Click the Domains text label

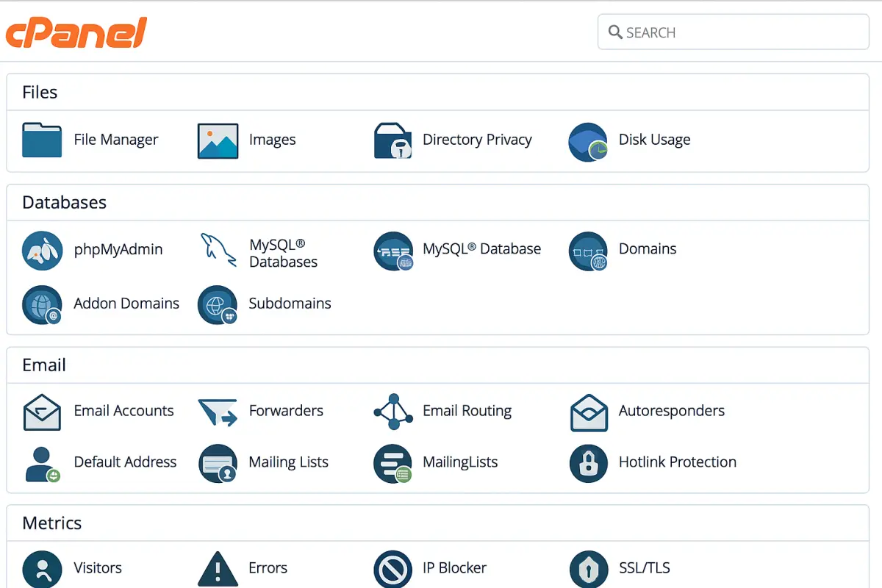pos(648,249)
